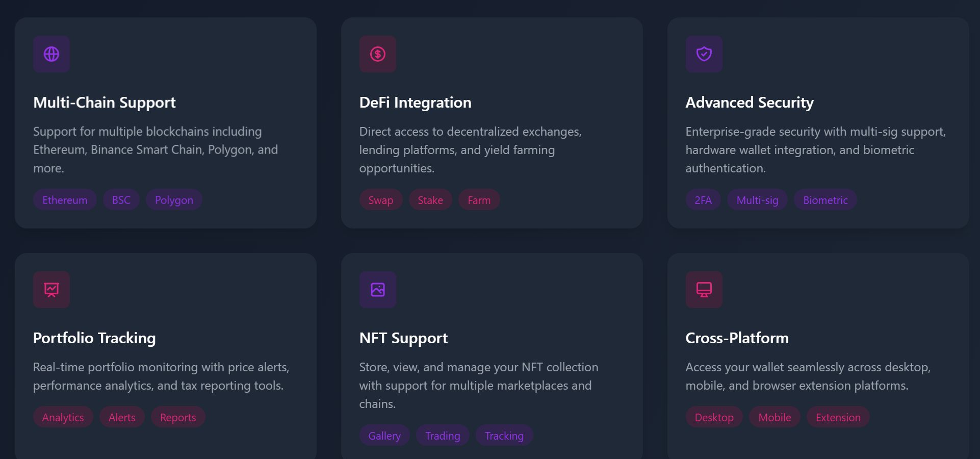Click the dollar coin DeFi icon
This screenshot has height=459, width=980.
(x=378, y=54)
